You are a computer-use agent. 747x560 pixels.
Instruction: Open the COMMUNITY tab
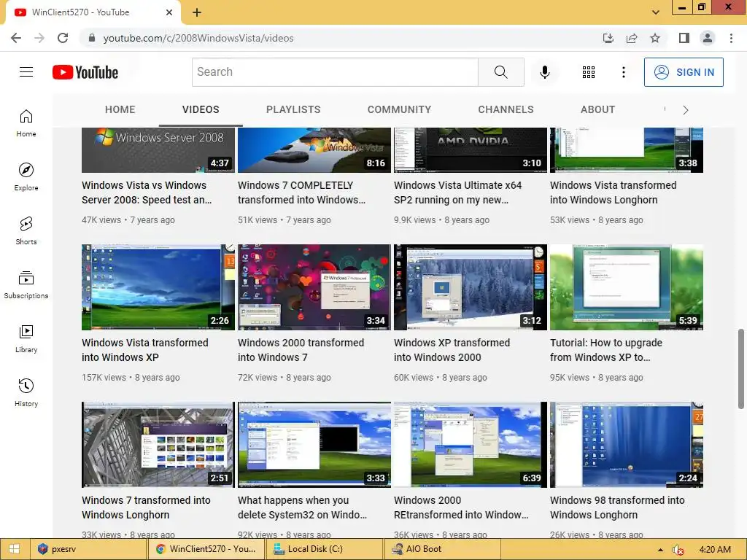coord(399,109)
